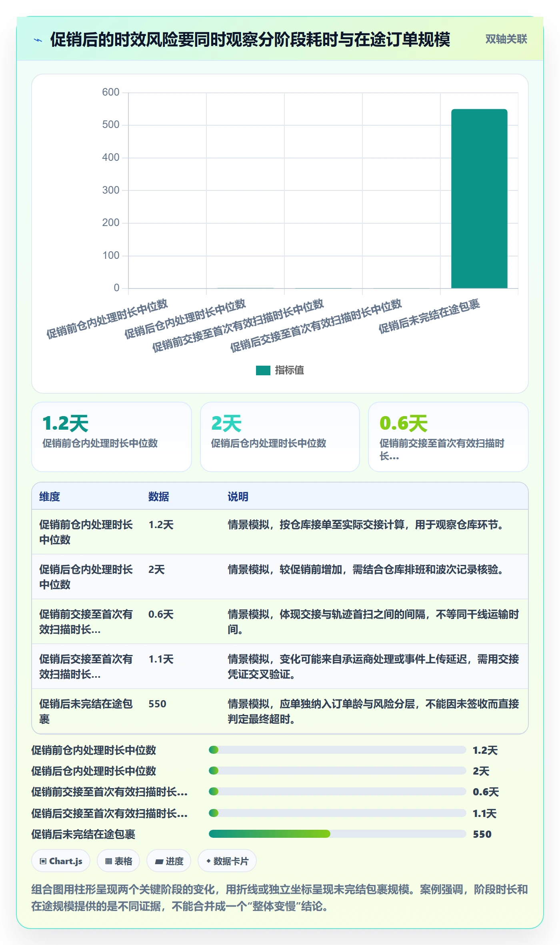Select the 0.6天 cell in the table
560x945 pixels.
pyautogui.click(x=161, y=615)
